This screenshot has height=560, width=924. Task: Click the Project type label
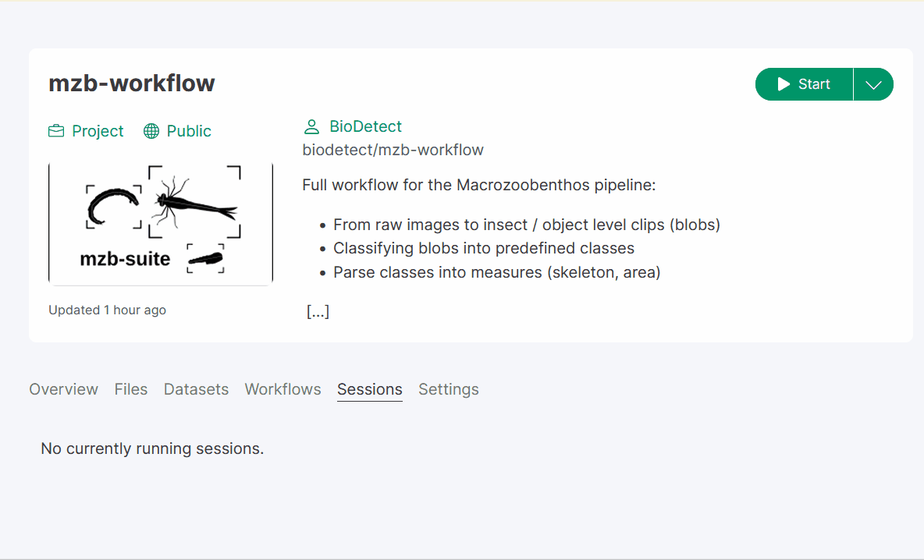click(x=98, y=131)
